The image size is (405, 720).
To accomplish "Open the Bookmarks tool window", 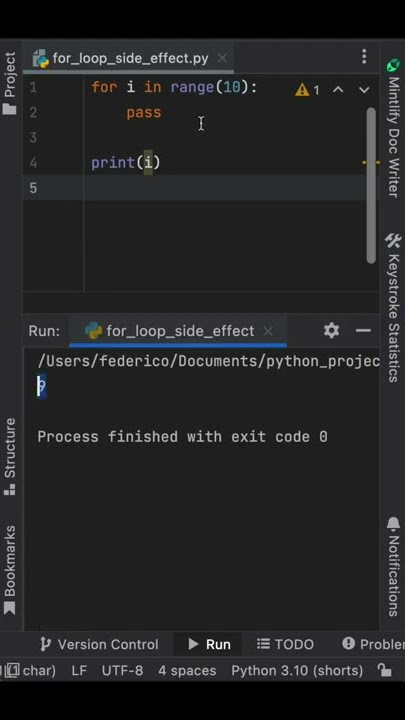I will (10, 569).
